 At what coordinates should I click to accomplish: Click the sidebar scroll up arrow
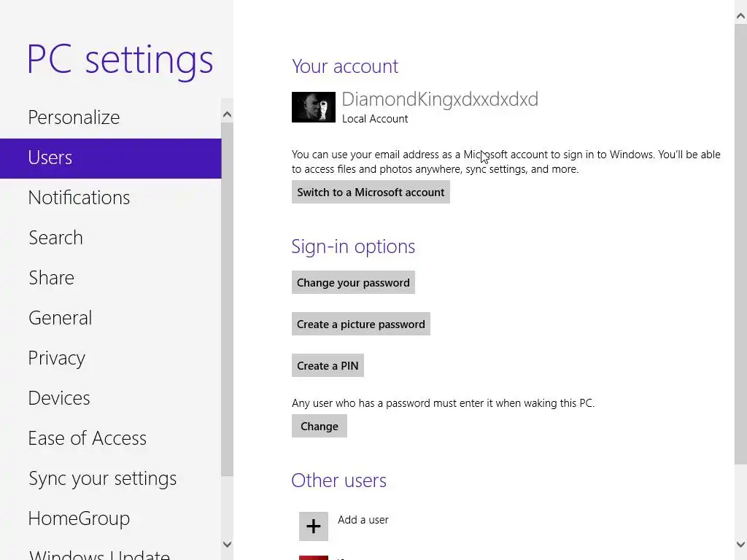click(228, 114)
